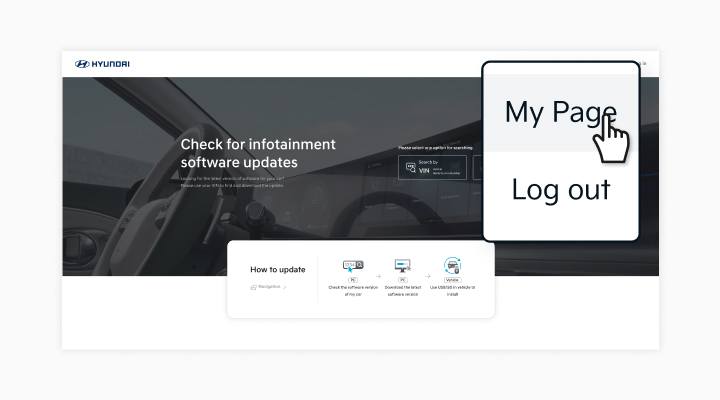Image resolution: width=720 pixels, height=400 pixels.
Task: Click the check software version step icon
Action: (353, 266)
